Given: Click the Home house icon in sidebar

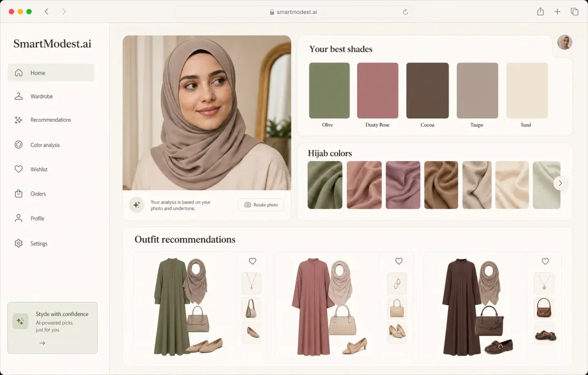Looking at the screenshot, I should (x=19, y=73).
